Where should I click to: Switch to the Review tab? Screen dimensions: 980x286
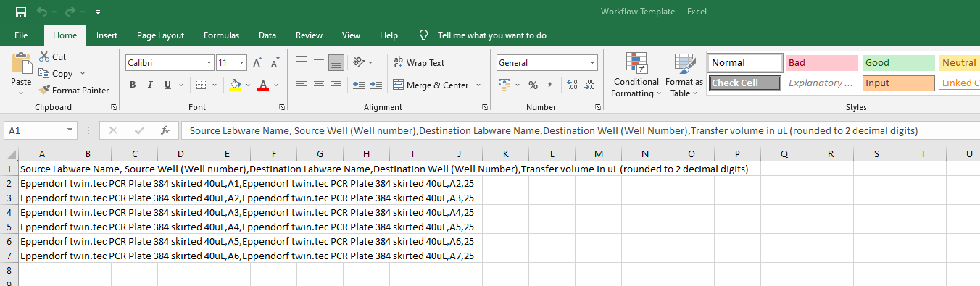(x=310, y=35)
